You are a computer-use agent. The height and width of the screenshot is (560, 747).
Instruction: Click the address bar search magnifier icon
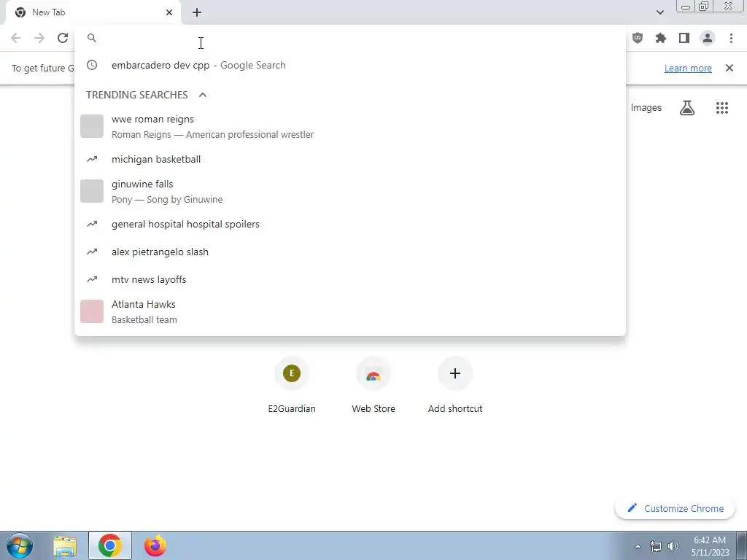coord(92,38)
